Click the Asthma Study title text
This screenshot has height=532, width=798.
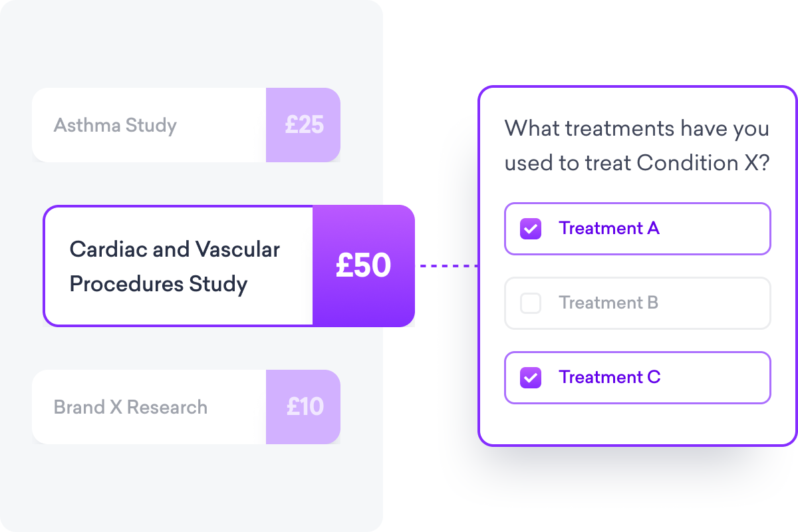pyautogui.click(x=115, y=125)
